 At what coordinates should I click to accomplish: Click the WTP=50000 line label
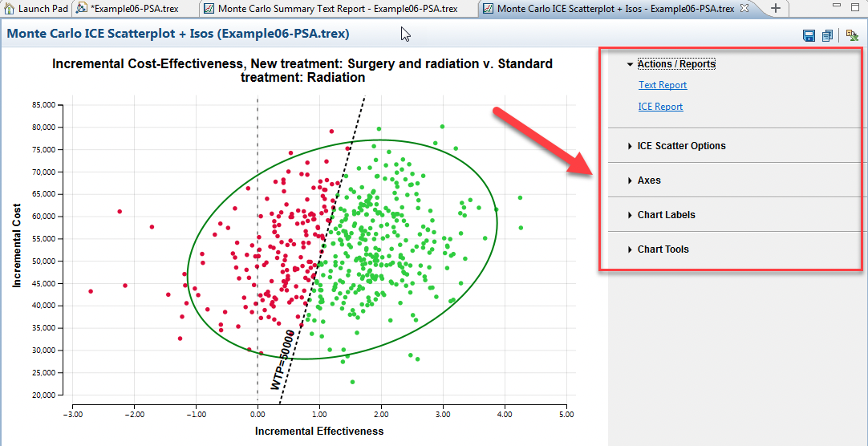point(282,360)
